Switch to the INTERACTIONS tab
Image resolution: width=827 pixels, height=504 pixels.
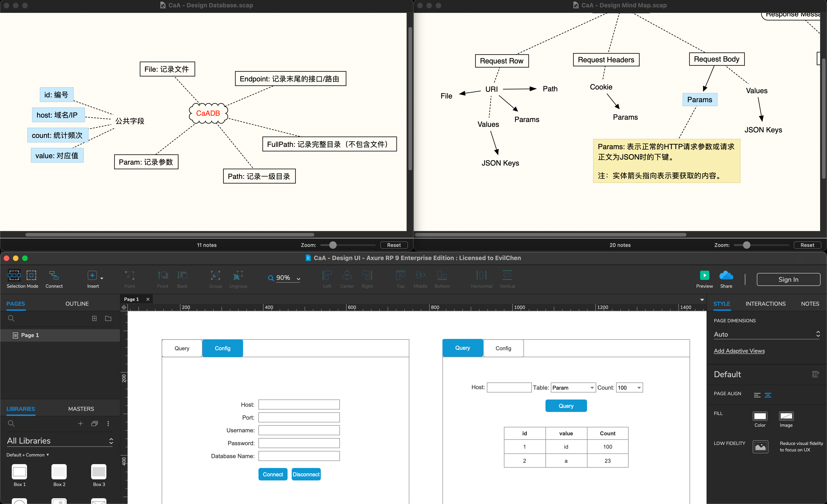765,303
